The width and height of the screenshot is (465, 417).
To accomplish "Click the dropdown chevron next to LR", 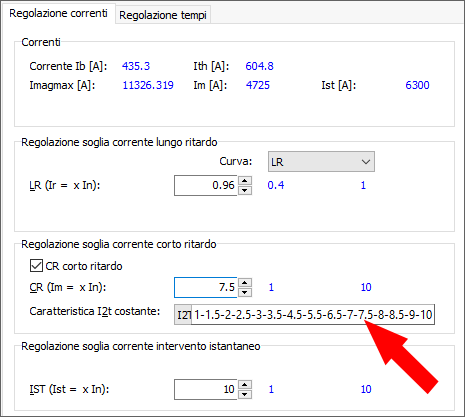I will pos(366,162).
